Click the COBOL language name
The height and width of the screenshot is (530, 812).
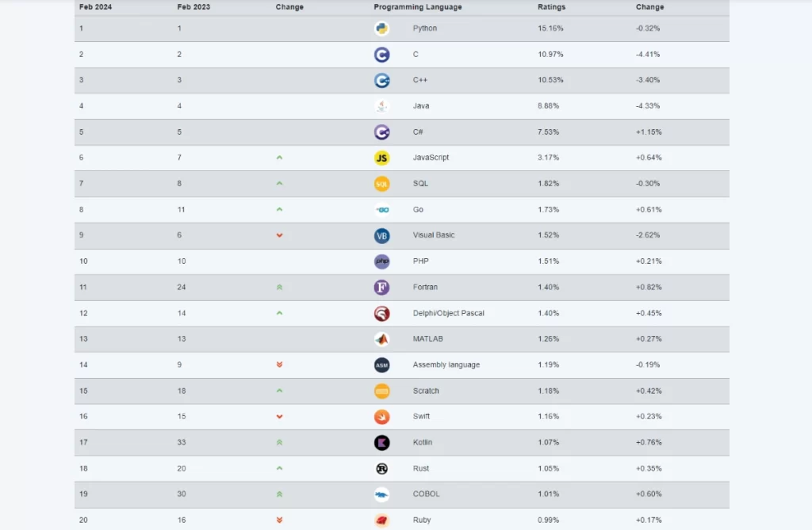coord(426,494)
